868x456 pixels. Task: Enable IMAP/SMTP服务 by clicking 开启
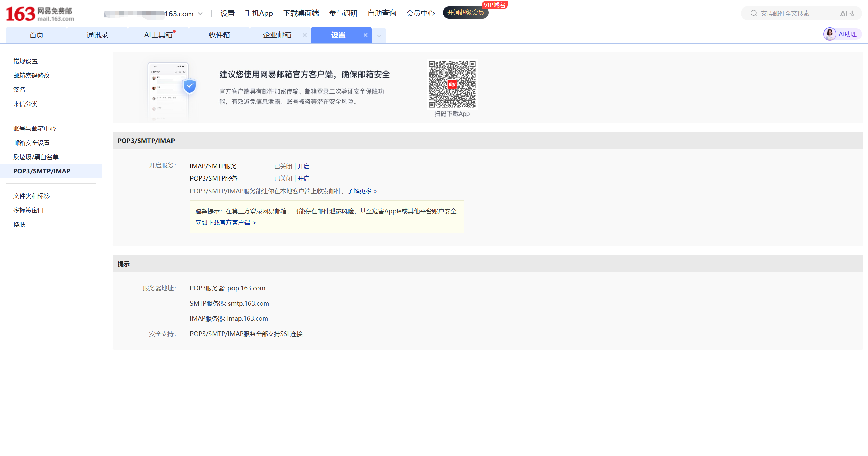click(x=303, y=166)
